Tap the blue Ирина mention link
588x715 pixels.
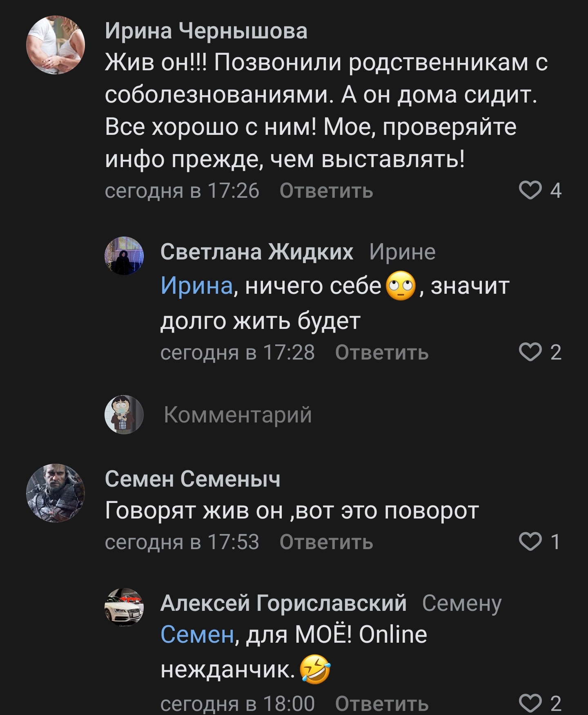coord(196,285)
